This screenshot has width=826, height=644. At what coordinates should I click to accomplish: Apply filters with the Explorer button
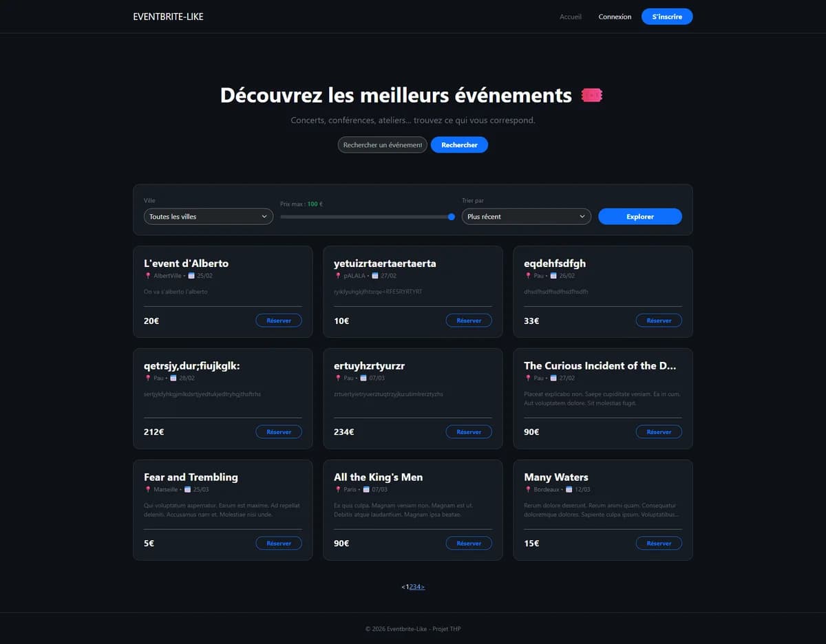[639, 217]
